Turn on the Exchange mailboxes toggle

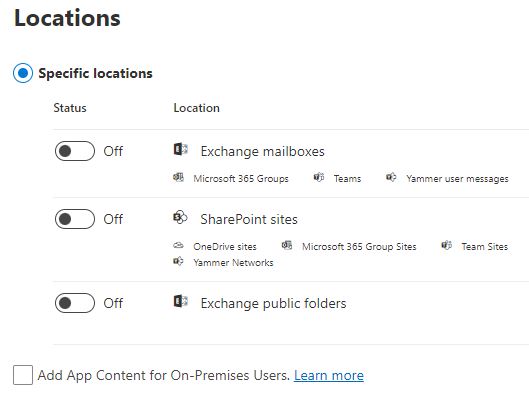click(x=75, y=151)
